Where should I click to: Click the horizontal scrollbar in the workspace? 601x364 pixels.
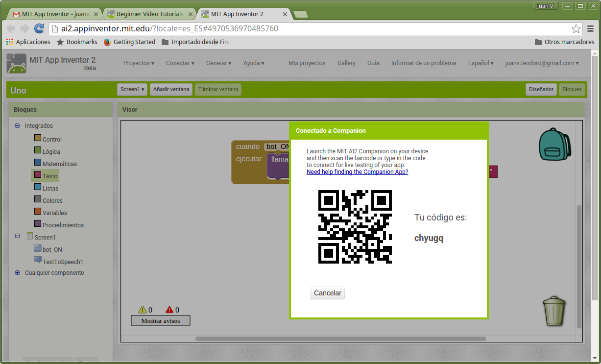tap(340, 339)
